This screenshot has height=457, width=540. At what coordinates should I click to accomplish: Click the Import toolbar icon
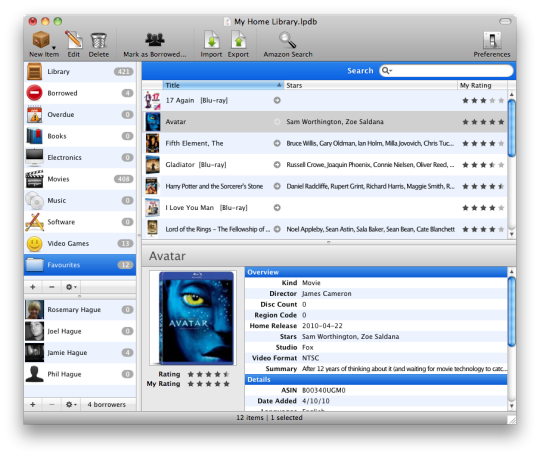point(211,40)
